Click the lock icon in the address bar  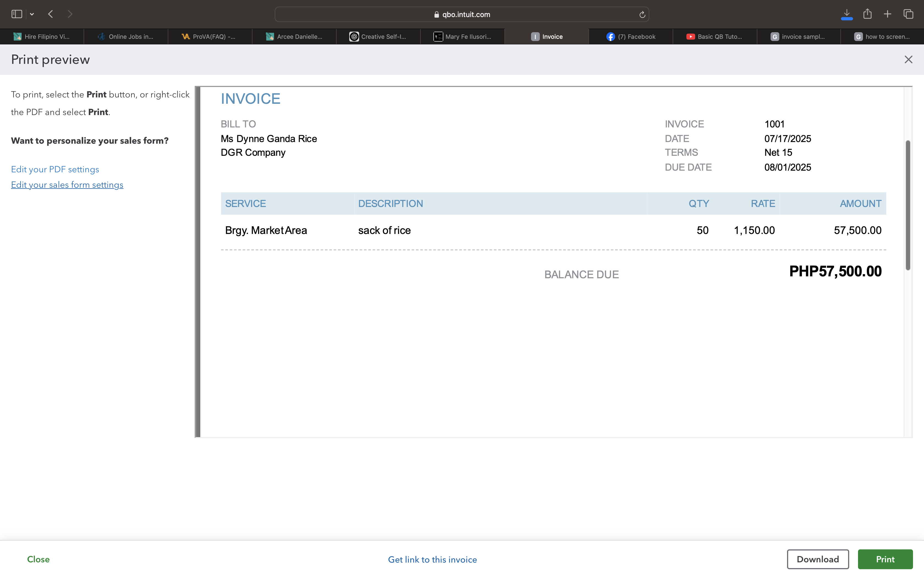tap(436, 15)
